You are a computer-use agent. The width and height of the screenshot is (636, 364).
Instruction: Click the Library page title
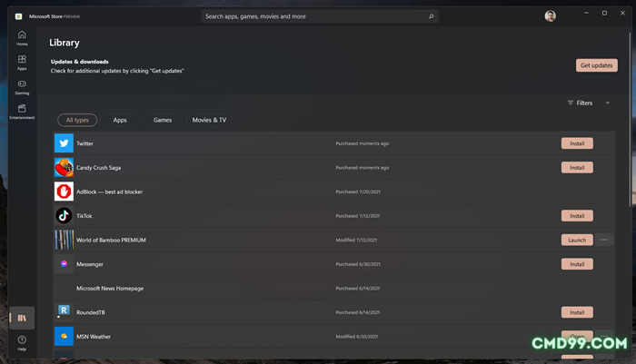click(x=65, y=43)
